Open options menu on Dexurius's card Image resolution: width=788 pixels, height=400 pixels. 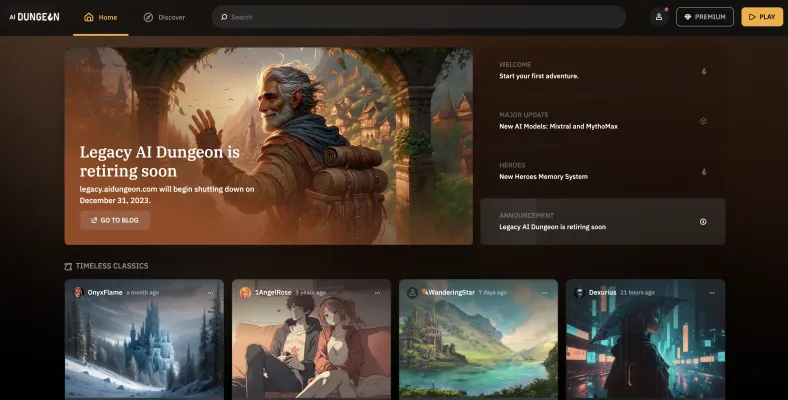pyautogui.click(x=711, y=293)
